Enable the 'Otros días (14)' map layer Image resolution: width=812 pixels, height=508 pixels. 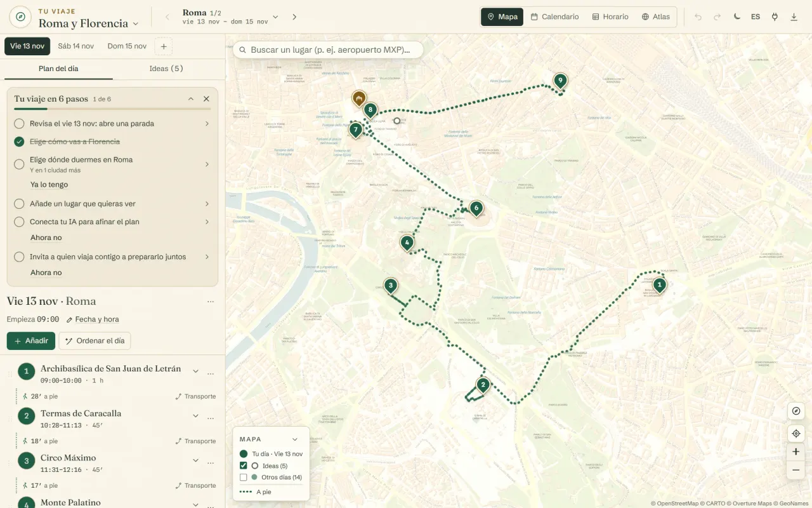click(244, 477)
